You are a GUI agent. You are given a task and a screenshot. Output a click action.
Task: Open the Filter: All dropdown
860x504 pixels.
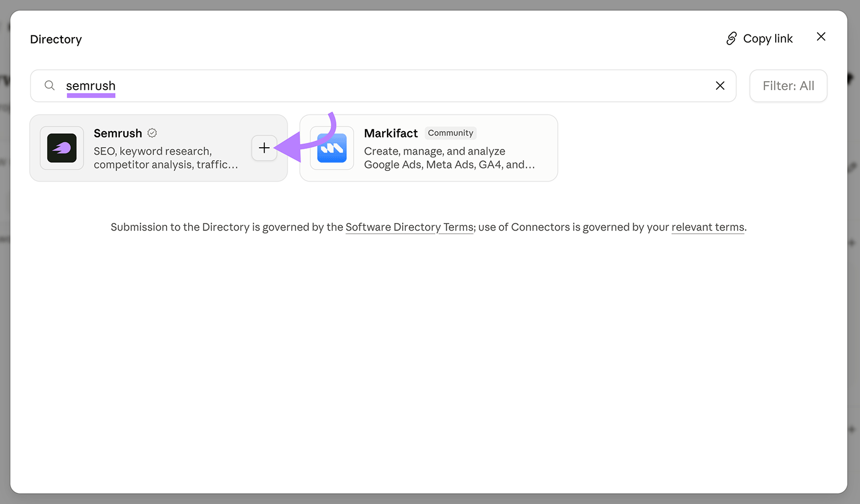(788, 86)
